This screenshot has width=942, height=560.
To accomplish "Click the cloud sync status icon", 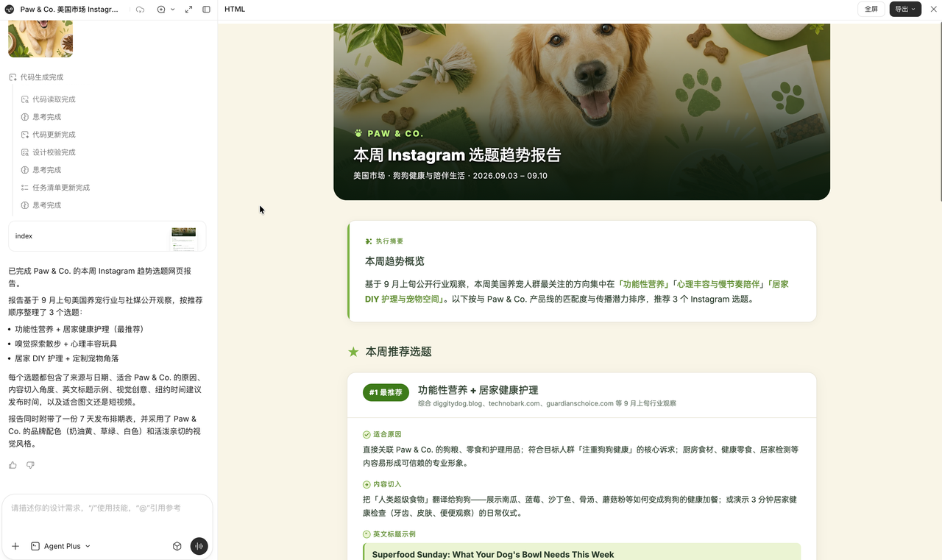I will point(141,10).
